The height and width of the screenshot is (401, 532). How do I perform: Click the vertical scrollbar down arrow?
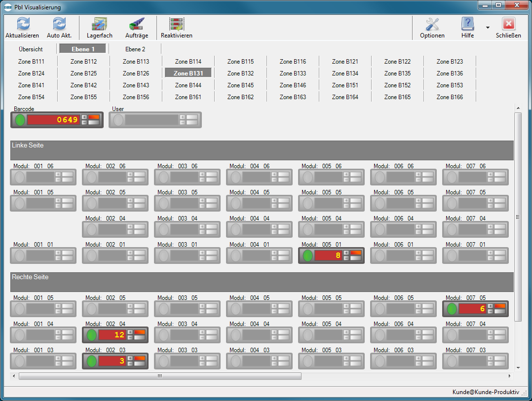[x=518, y=368]
